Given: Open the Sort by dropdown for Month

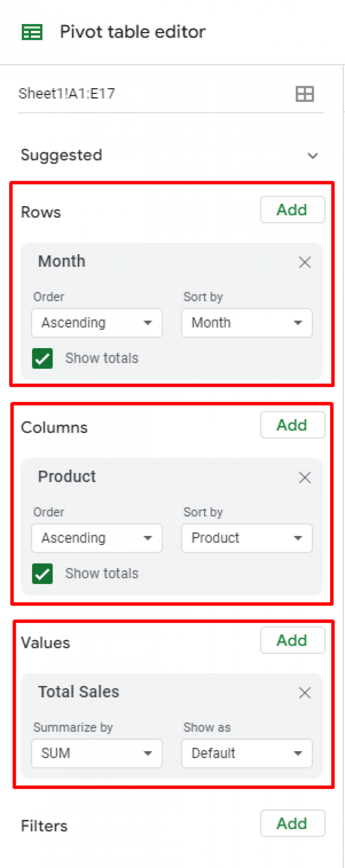Looking at the screenshot, I should coord(246,323).
